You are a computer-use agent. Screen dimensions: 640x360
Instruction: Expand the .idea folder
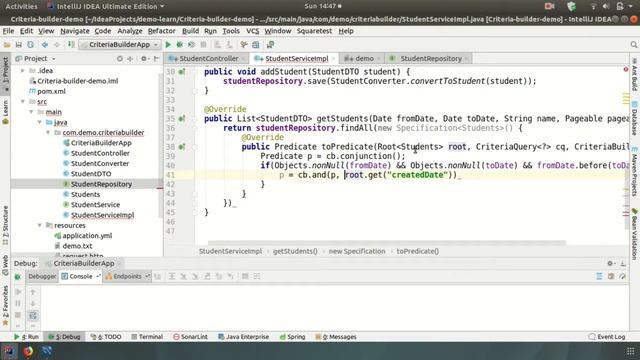pyautogui.click(x=23, y=71)
